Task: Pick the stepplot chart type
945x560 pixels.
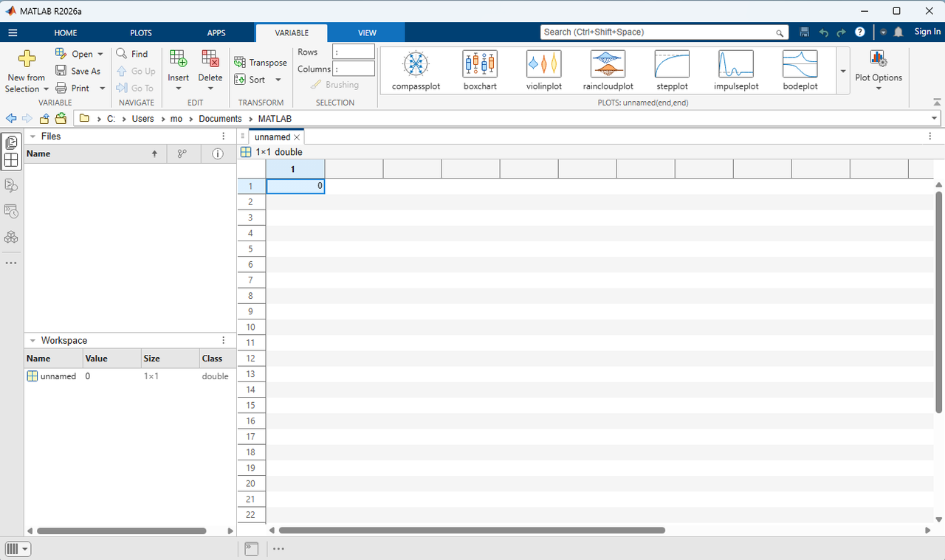Action: pos(672,71)
